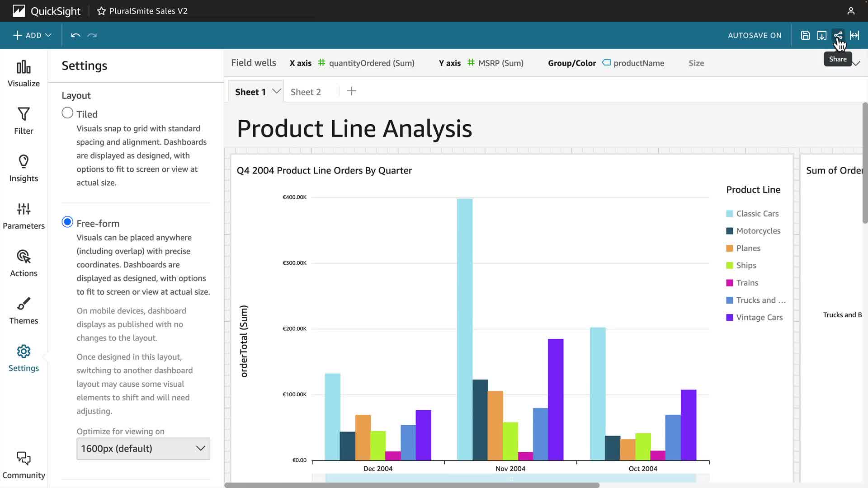This screenshot has height=488, width=868.
Task: Click the save icon in toolbar
Action: [805, 35]
